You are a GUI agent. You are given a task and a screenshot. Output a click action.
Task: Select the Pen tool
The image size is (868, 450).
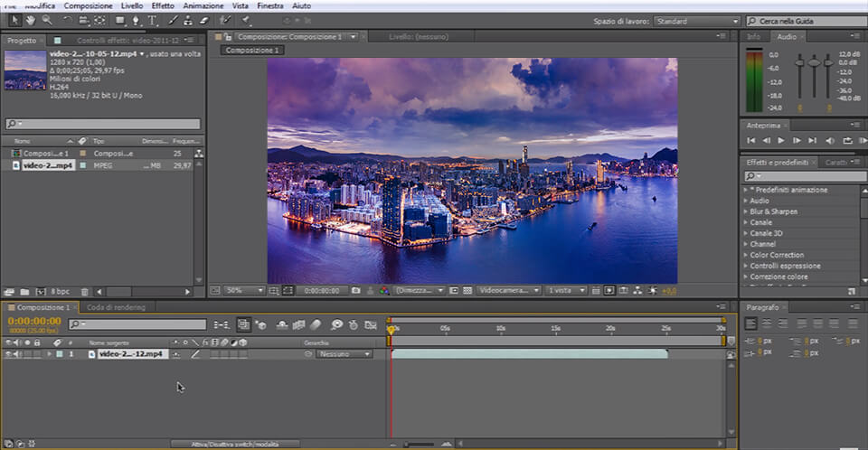(136, 21)
